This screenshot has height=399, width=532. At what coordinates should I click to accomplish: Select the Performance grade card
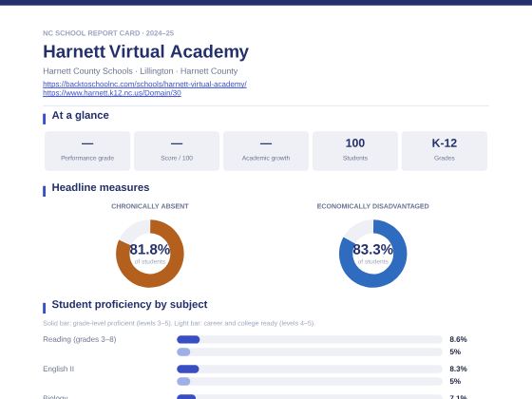point(87,151)
